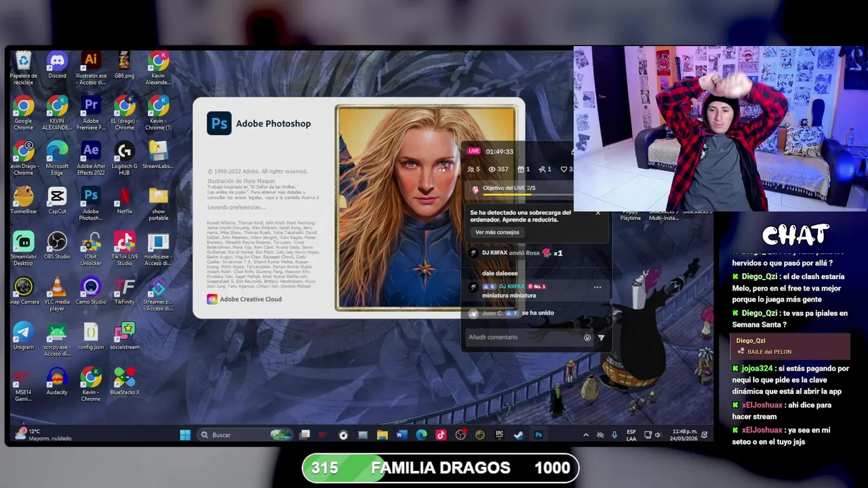
Task: Open the Kevin - Chrome (1) shortcut
Action: click(158, 113)
